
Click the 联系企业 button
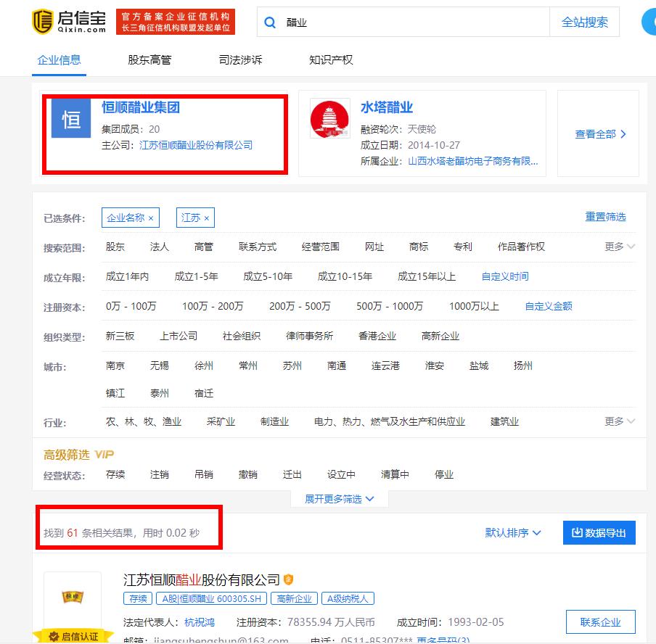600,622
